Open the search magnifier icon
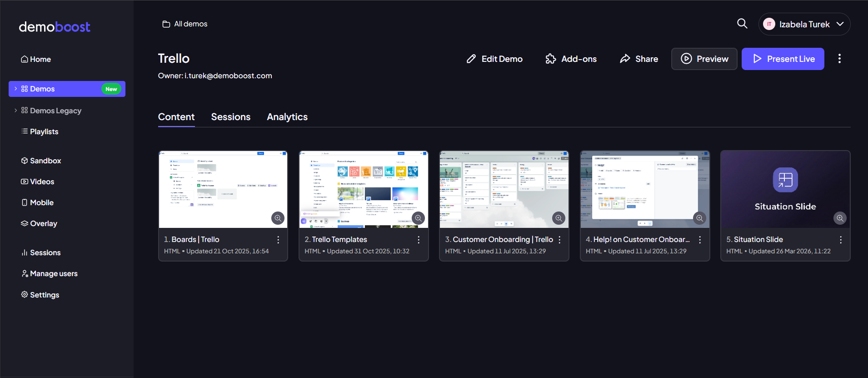Screen dimensions: 868x378 point(742,24)
